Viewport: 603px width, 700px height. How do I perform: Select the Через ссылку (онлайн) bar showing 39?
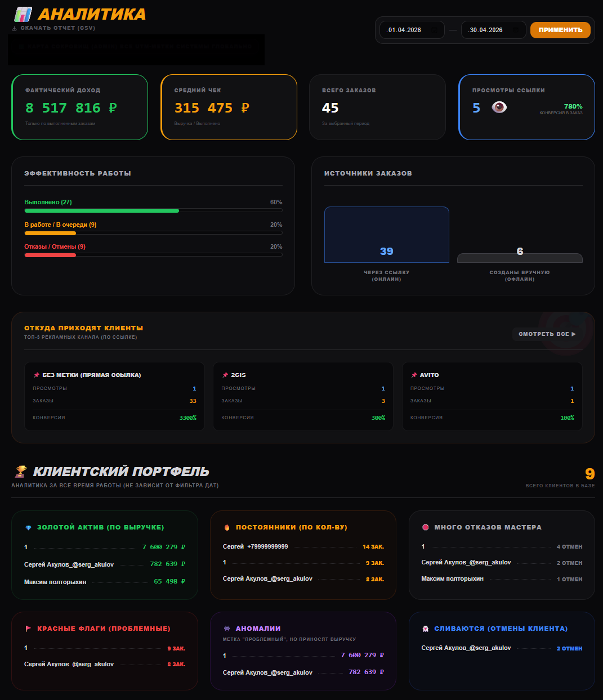pos(386,235)
